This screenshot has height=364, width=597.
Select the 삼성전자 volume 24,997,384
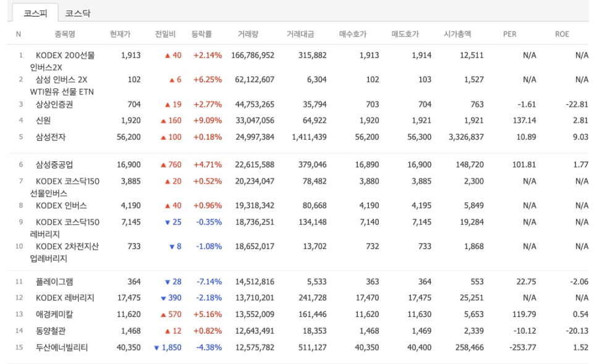pyautogui.click(x=255, y=137)
